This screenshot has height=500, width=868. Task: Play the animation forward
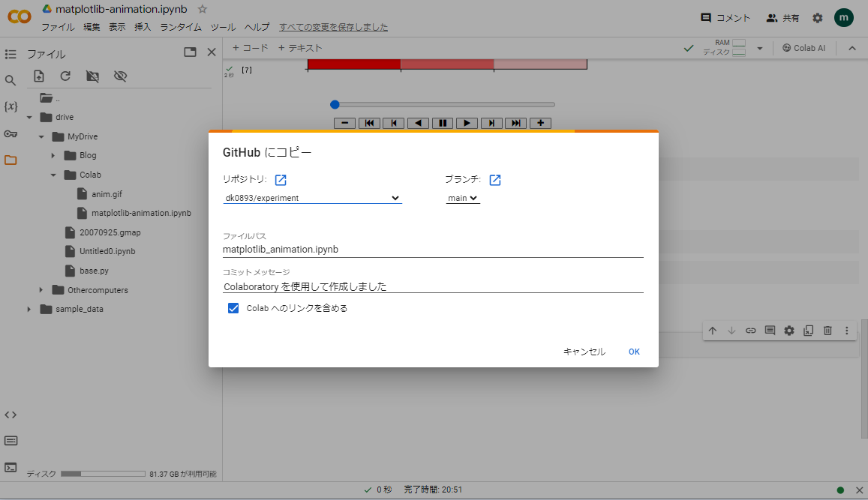[x=467, y=124]
